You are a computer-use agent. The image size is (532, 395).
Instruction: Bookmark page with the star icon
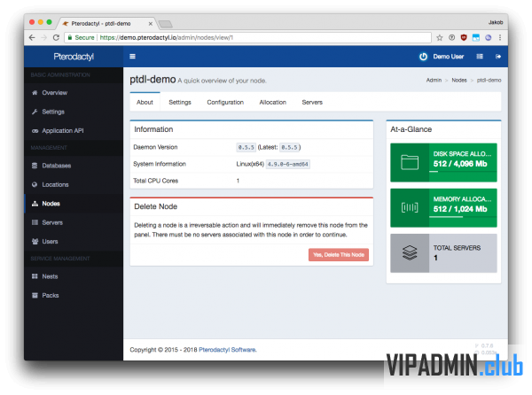440,37
